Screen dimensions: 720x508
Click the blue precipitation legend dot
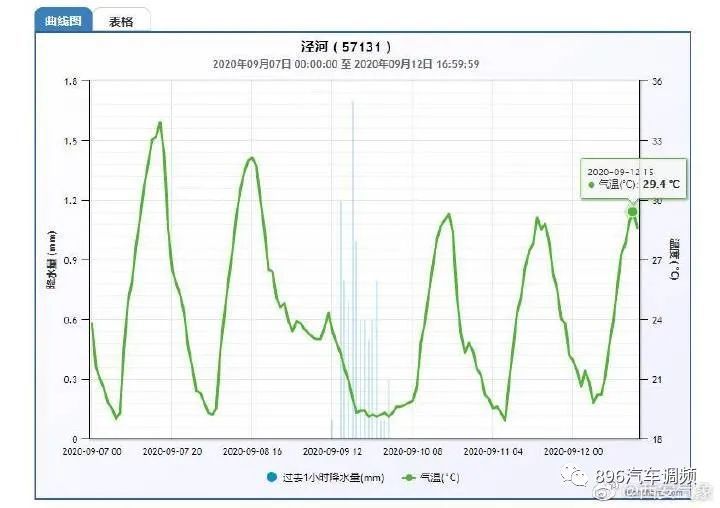[x=271, y=477]
